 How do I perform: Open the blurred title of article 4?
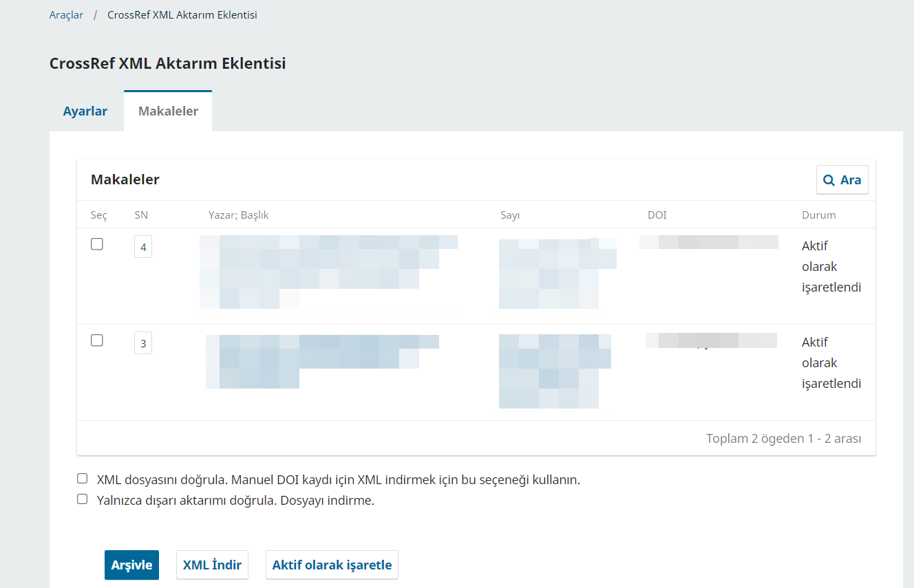329,272
